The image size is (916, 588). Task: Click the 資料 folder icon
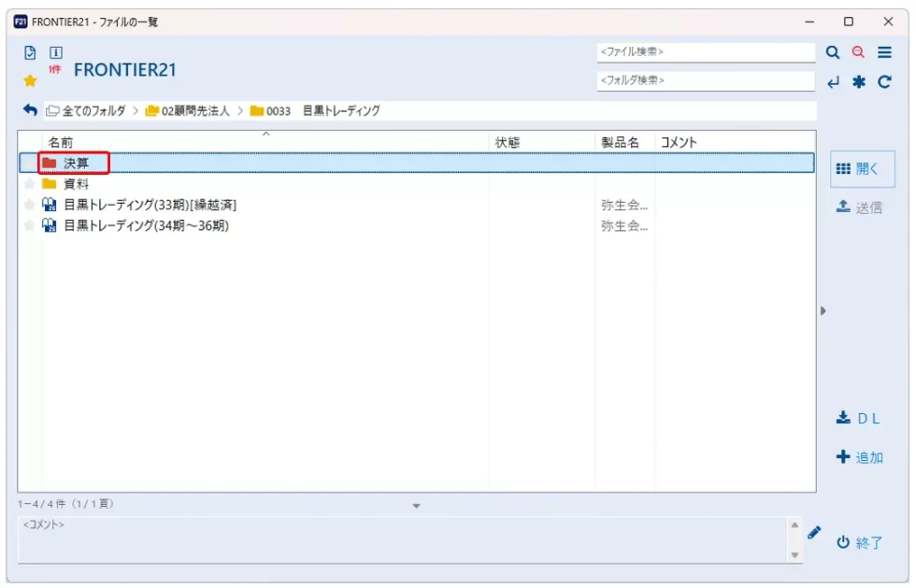click(49, 184)
